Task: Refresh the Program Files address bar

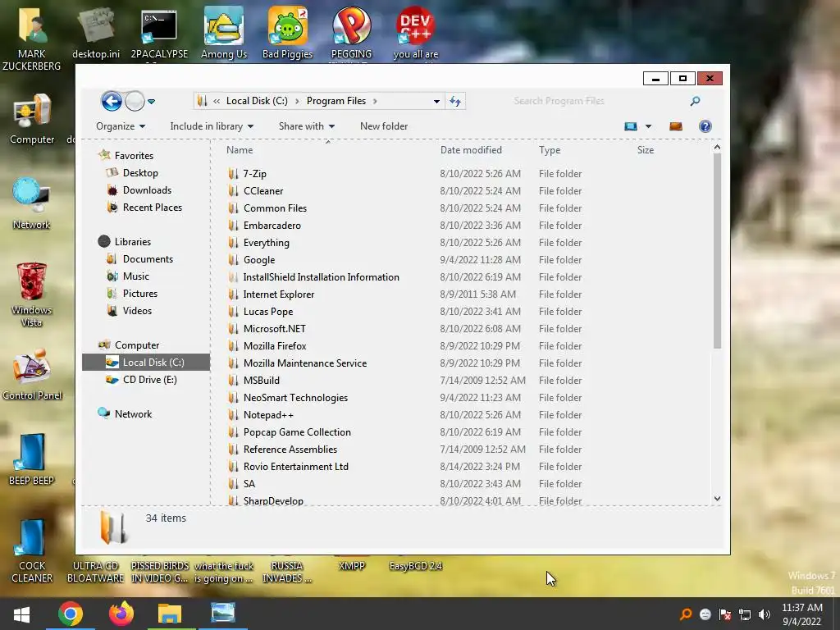Action: pyautogui.click(x=455, y=101)
